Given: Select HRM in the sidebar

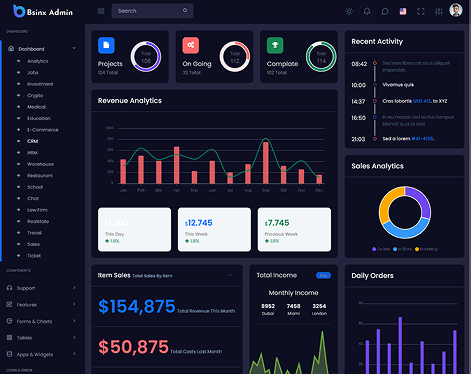Looking at the screenshot, I should [x=32, y=153].
